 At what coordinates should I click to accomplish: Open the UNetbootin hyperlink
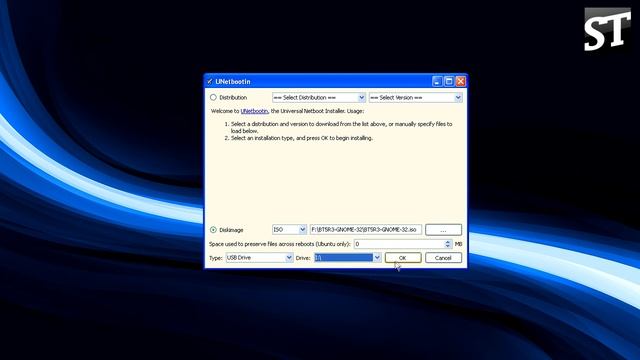coord(254,111)
